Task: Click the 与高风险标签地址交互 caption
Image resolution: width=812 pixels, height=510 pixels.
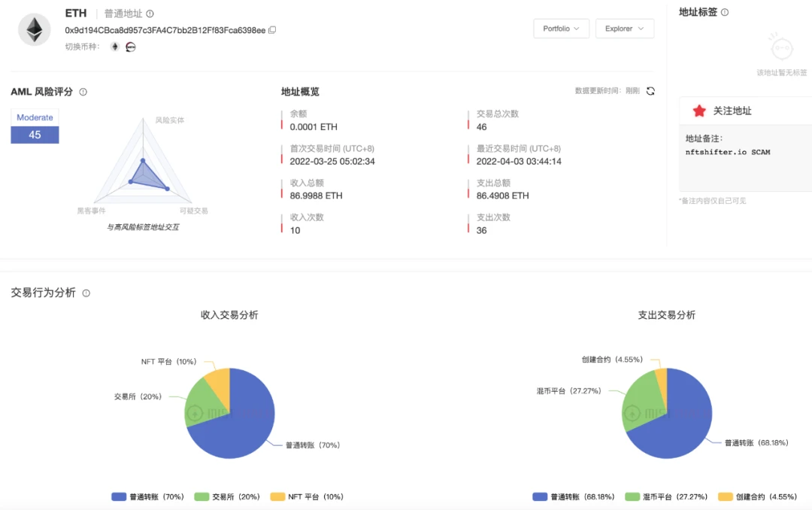Action: (143, 227)
